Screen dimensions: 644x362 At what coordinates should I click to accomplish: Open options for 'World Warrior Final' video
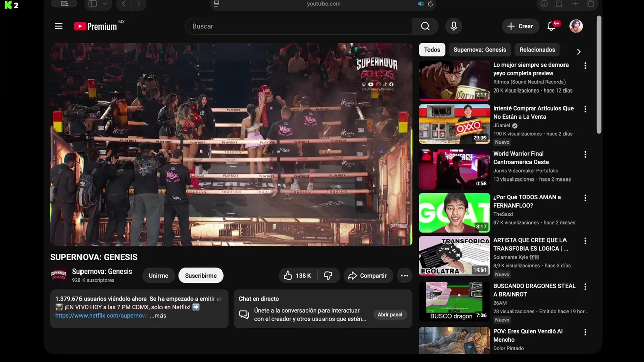click(585, 154)
